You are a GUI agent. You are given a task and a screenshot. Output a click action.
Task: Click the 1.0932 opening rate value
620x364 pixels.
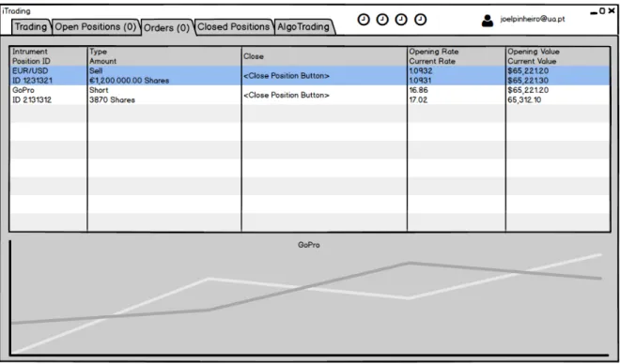pos(421,71)
